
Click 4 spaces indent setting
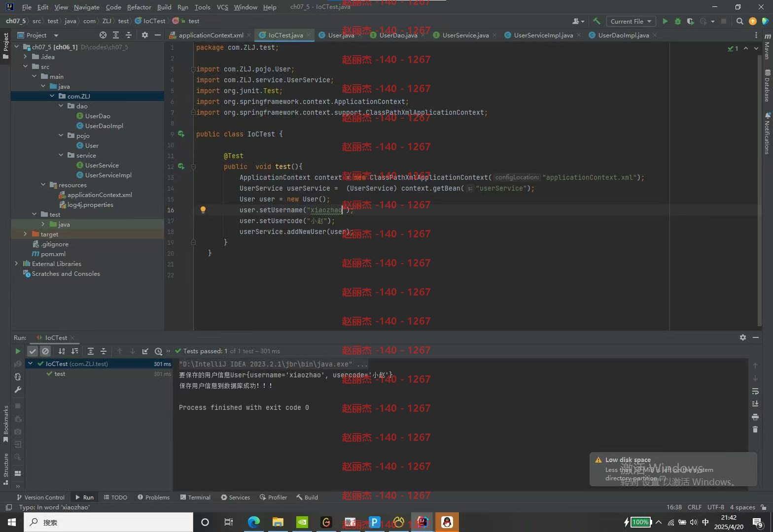pos(742,507)
